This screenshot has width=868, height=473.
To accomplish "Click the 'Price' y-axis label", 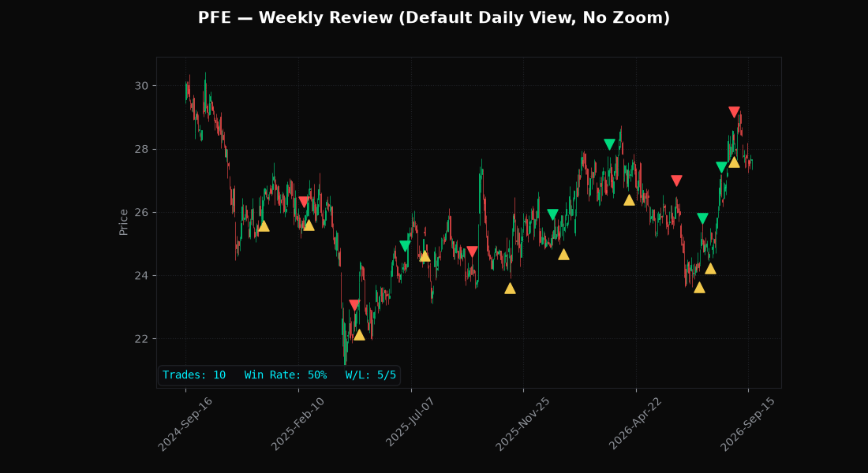I will pos(123,222).
